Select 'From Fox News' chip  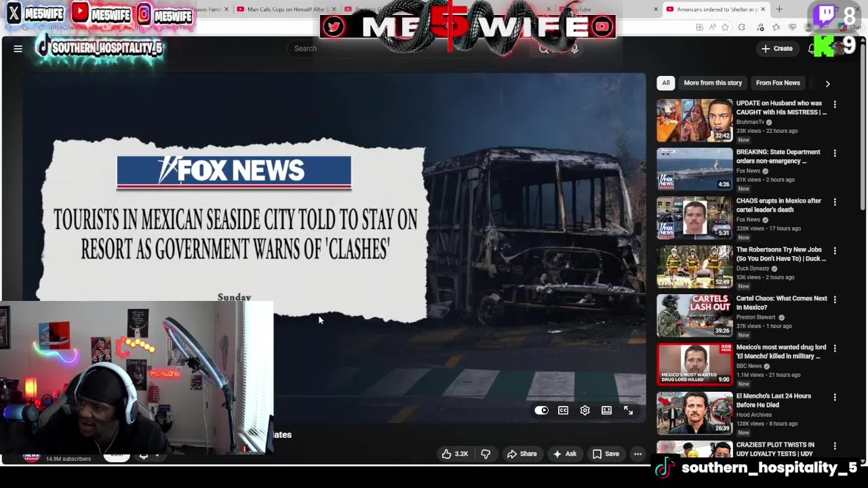point(778,83)
